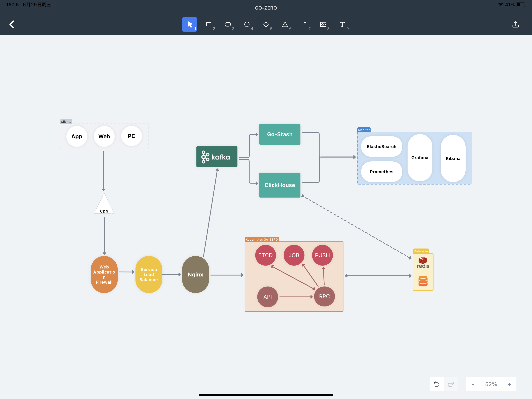Viewport: 532px width, 399px height.
Task: Zoom out with minus button
Action: point(473,384)
